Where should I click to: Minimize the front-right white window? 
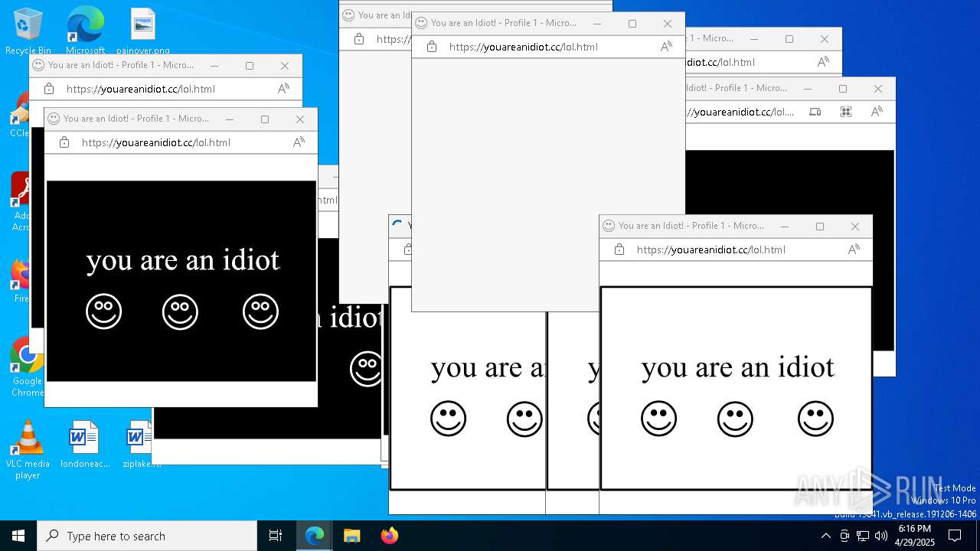pyautogui.click(x=785, y=226)
